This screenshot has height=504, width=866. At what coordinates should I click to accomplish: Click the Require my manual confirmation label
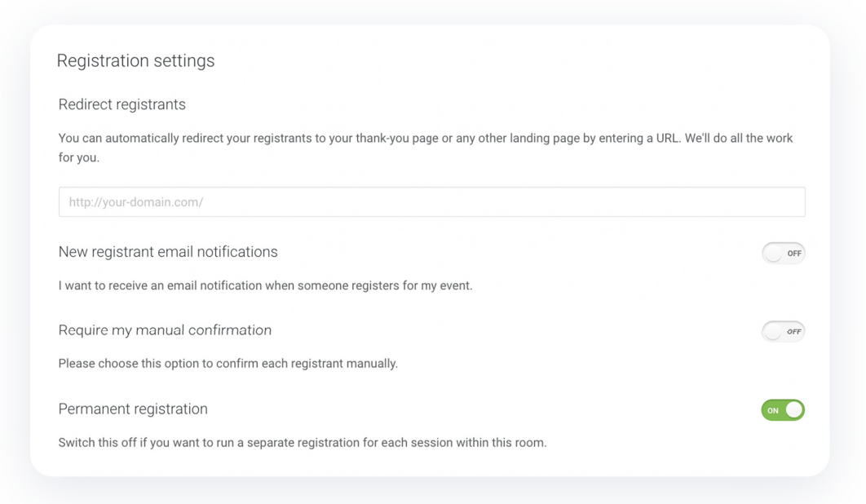coord(166,330)
